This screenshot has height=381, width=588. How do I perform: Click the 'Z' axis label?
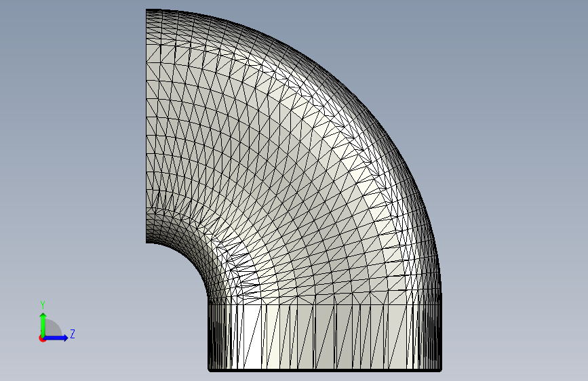73,334
